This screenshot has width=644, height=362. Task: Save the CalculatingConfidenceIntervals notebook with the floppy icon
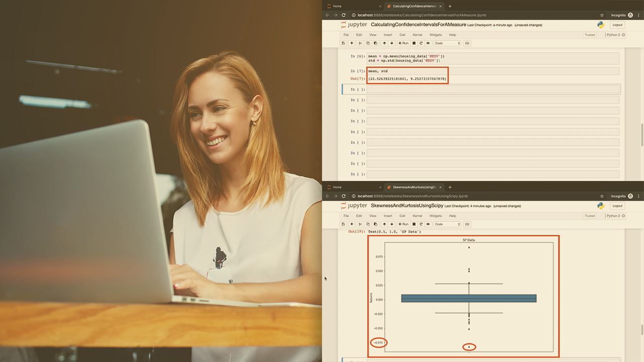[x=344, y=43]
